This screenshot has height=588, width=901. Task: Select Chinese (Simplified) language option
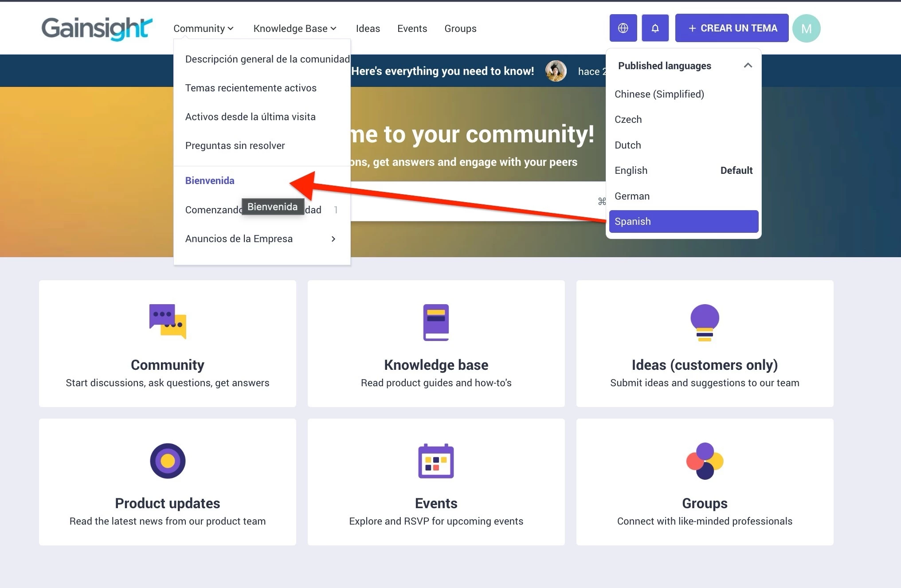659,94
